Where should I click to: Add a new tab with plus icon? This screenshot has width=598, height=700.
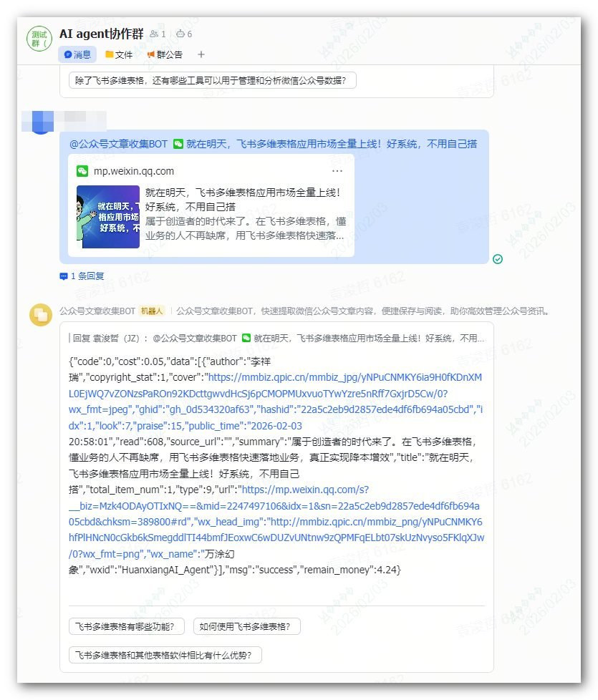tap(201, 54)
